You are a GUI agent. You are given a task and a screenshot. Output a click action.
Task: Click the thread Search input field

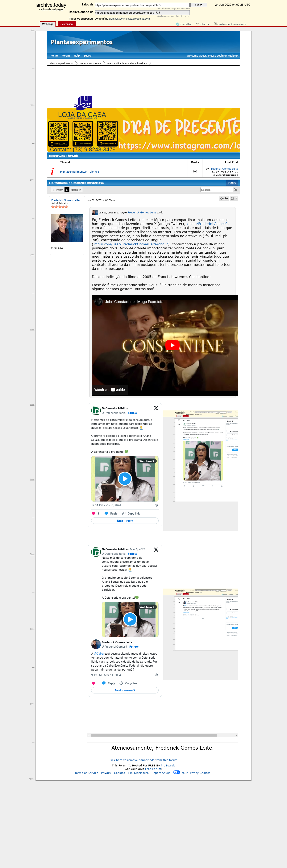point(217,190)
